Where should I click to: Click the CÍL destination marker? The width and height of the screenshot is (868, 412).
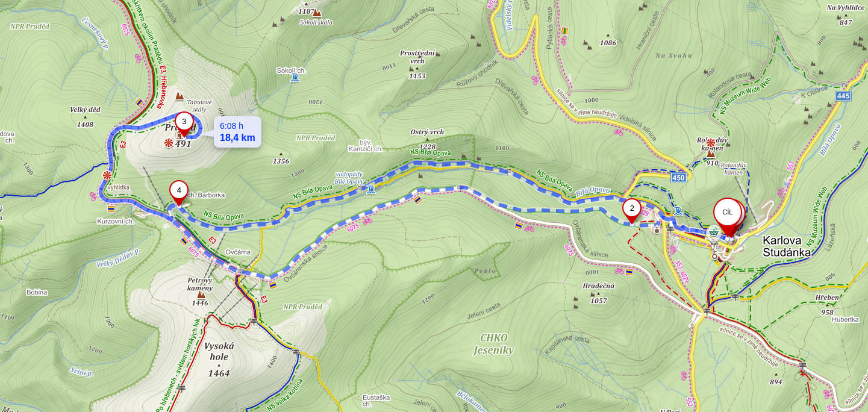click(x=728, y=213)
